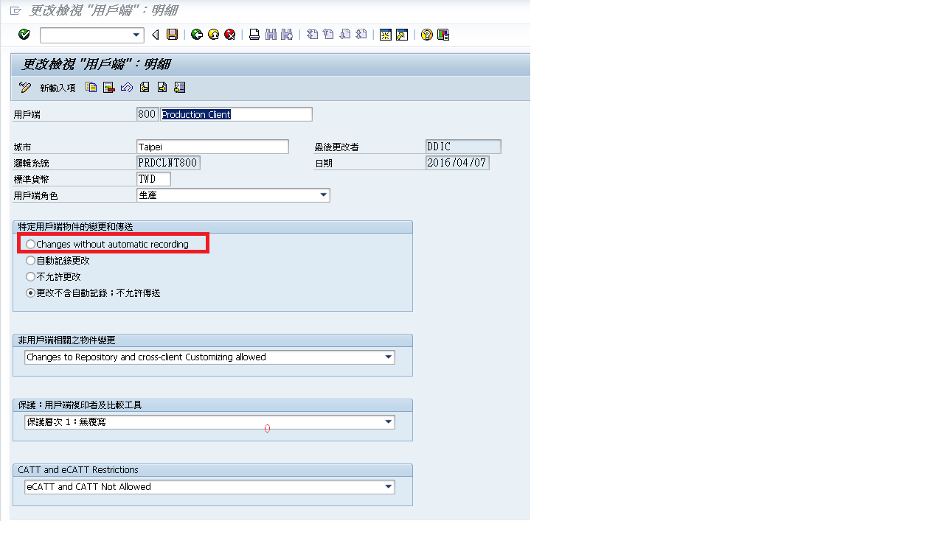The width and height of the screenshot is (944, 560).
Task: Click the Delete entry icon
Action: pyautogui.click(x=109, y=88)
